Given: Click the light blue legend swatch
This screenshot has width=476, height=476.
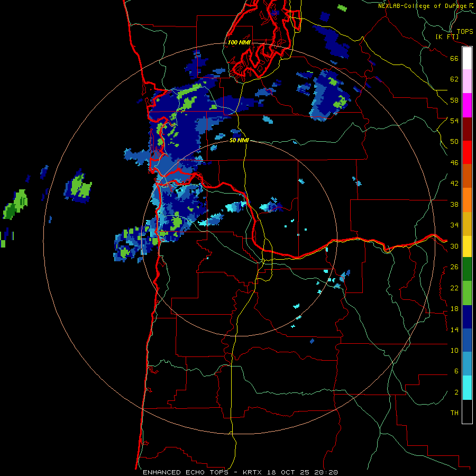Looking at the screenshot, I should pyautogui.click(x=467, y=364).
